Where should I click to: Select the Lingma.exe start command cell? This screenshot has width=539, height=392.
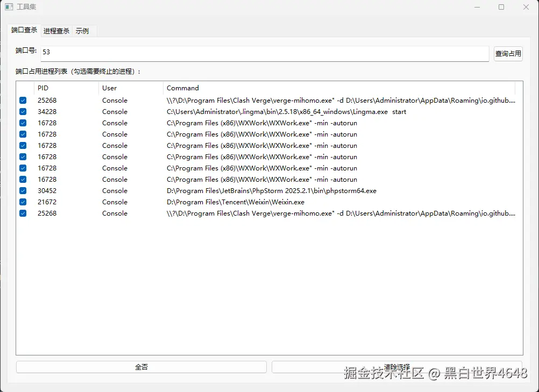click(x=286, y=112)
